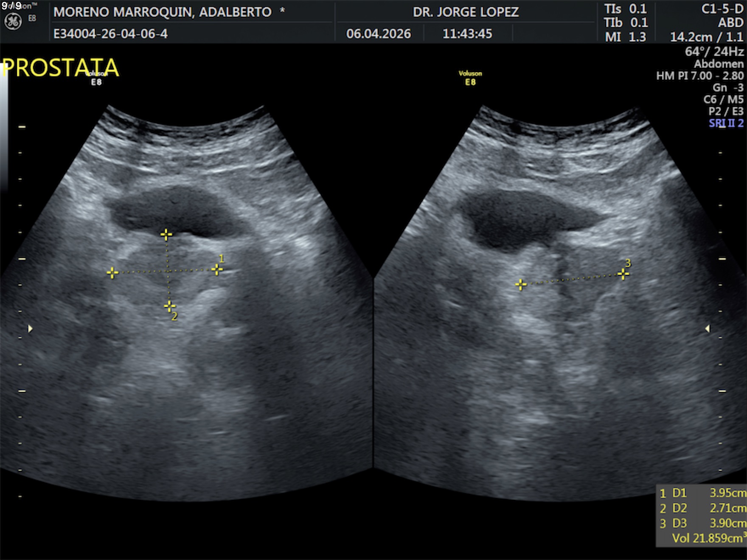
Task: Click the SRI II 2 setting
Action: 726,123
